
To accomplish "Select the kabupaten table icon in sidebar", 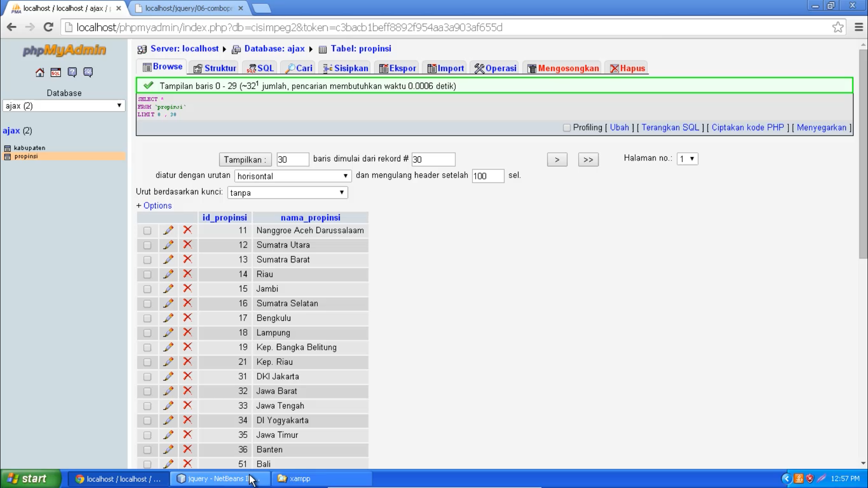I will click(8, 148).
